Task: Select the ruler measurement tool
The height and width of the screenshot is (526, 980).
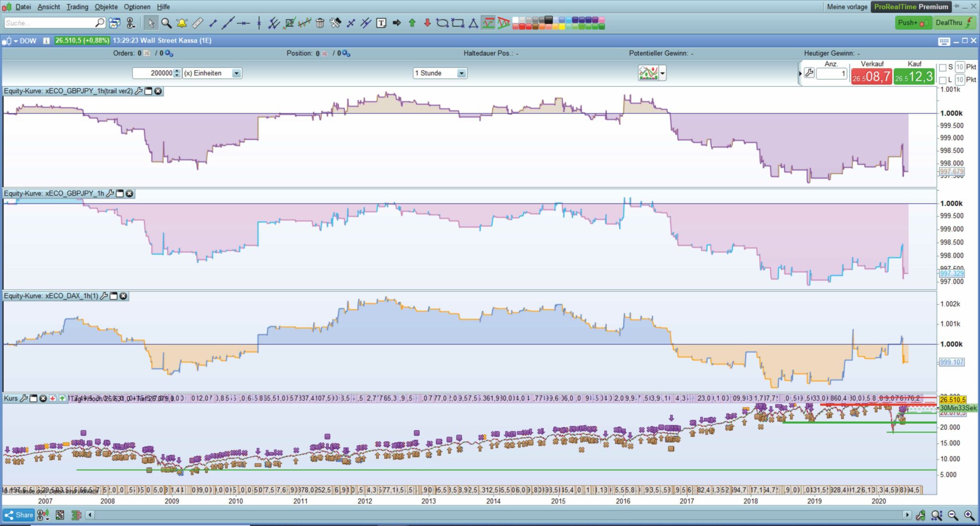Action: tap(197, 23)
